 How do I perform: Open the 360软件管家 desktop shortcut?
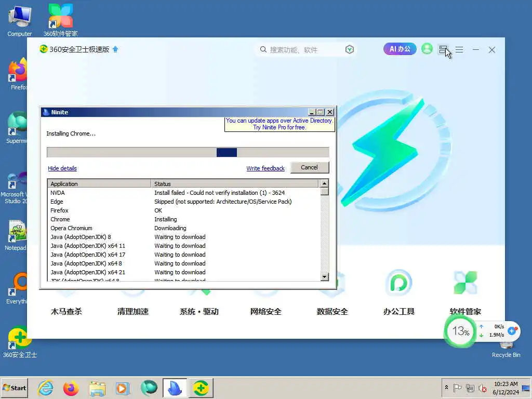click(60, 20)
